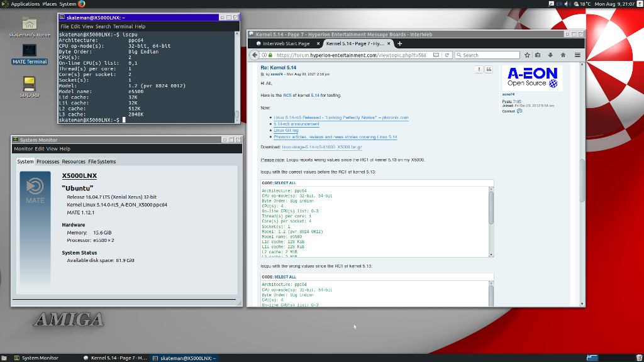Viewport: 644px width, 362px height.
Task: Click the first code block's SELECT ALL
Action: point(285,183)
